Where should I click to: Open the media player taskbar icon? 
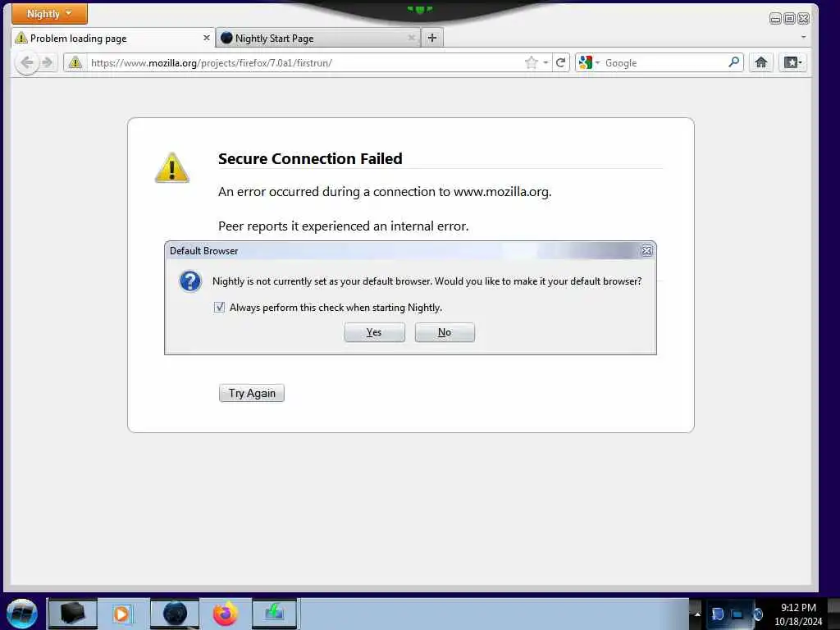(122, 614)
